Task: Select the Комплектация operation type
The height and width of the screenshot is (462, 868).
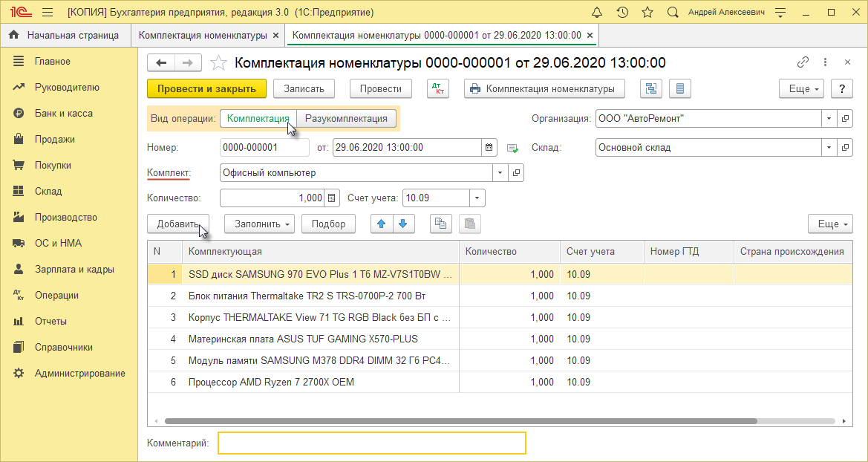Action: pyautogui.click(x=258, y=118)
